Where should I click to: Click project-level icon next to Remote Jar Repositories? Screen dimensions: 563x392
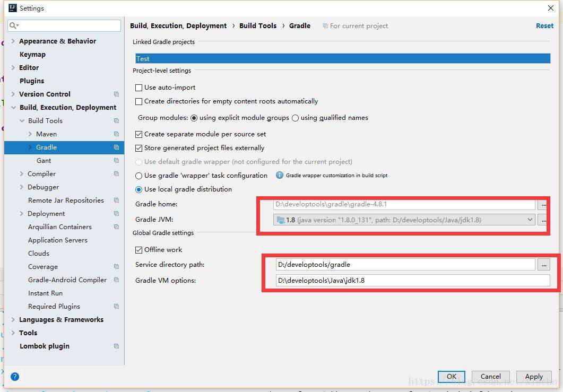(116, 201)
